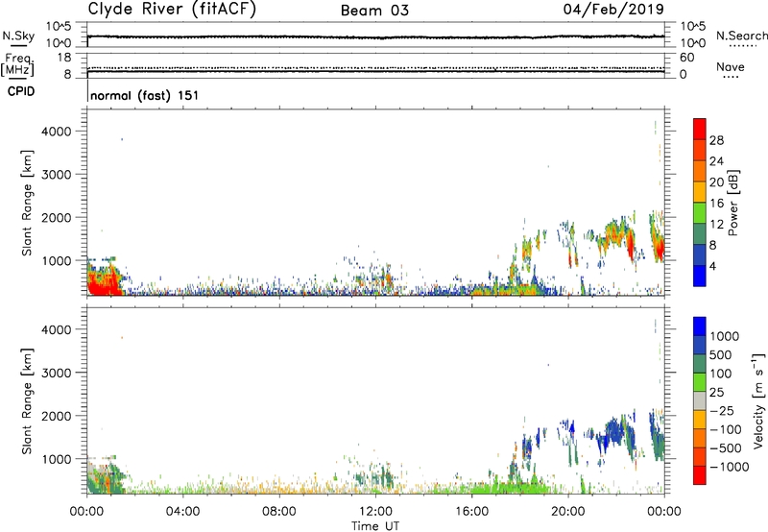Click the "Power [dB]" colorbar title
The height and width of the screenshot is (532, 768).
click(732, 203)
